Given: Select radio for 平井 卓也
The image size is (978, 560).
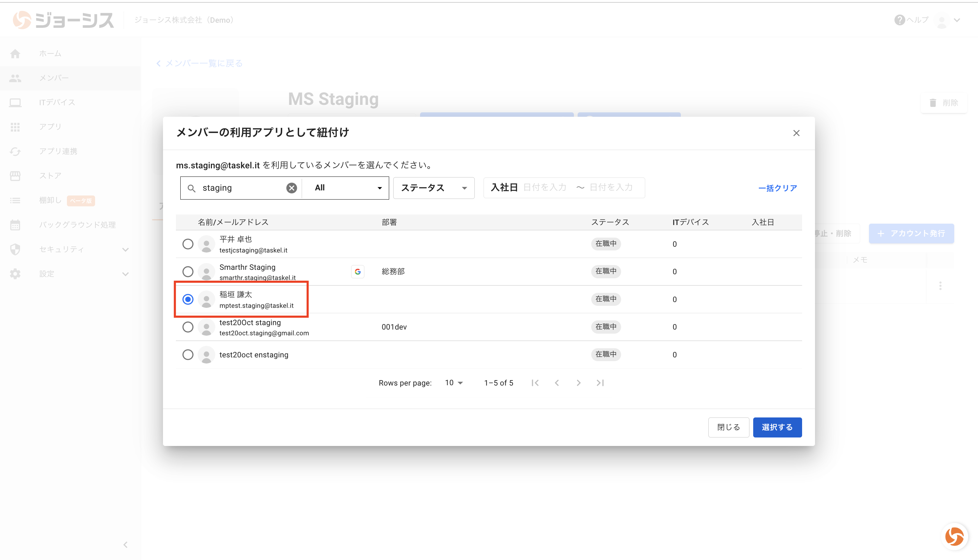Looking at the screenshot, I should point(188,244).
